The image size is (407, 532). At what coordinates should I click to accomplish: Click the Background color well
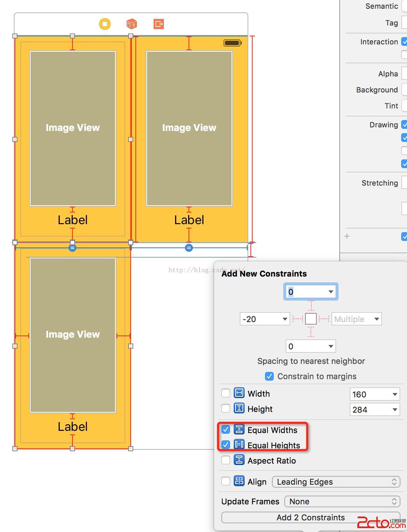click(x=404, y=90)
